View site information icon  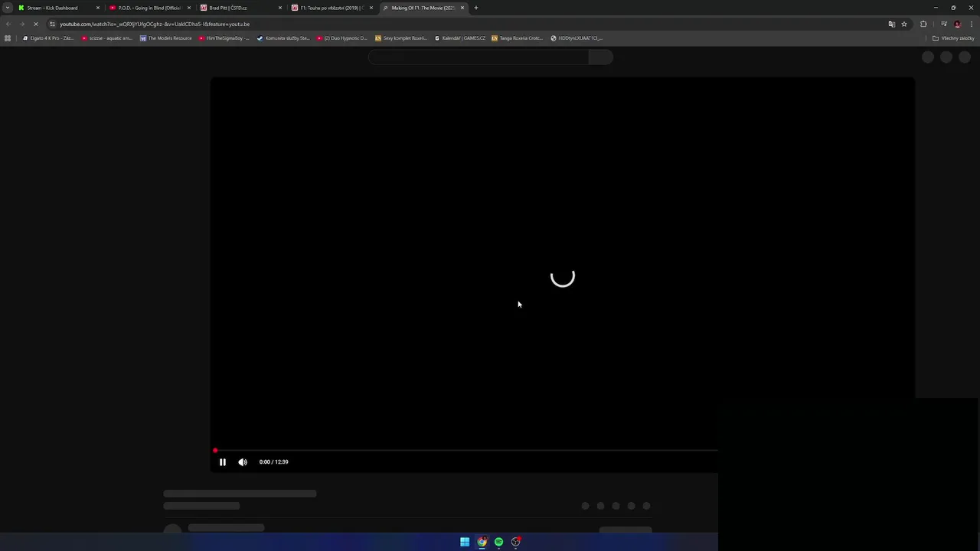point(52,24)
